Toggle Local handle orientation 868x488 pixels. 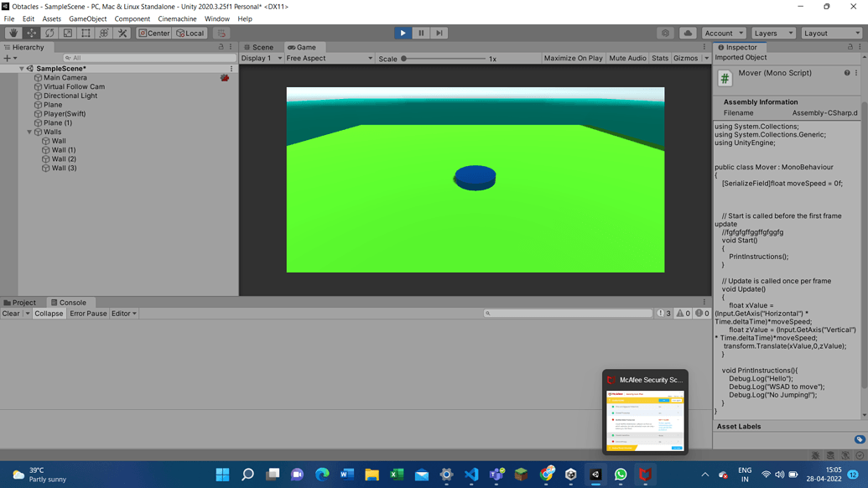190,33
